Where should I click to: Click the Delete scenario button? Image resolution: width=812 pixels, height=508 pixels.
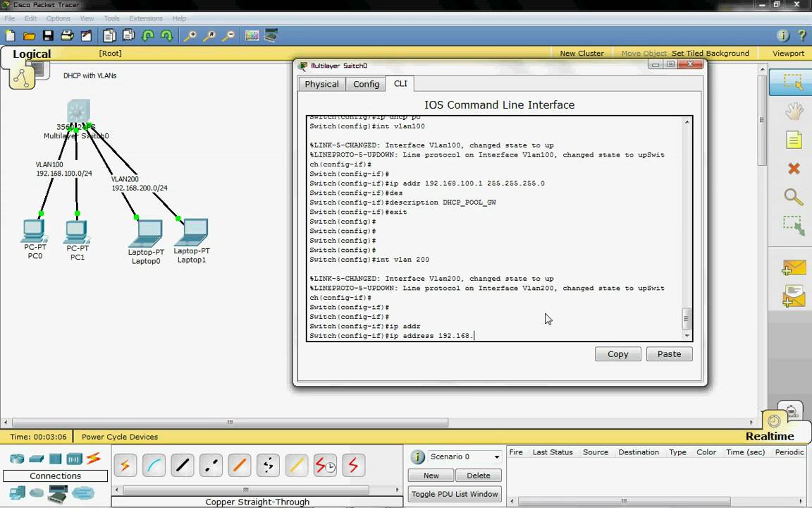tap(479, 476)
